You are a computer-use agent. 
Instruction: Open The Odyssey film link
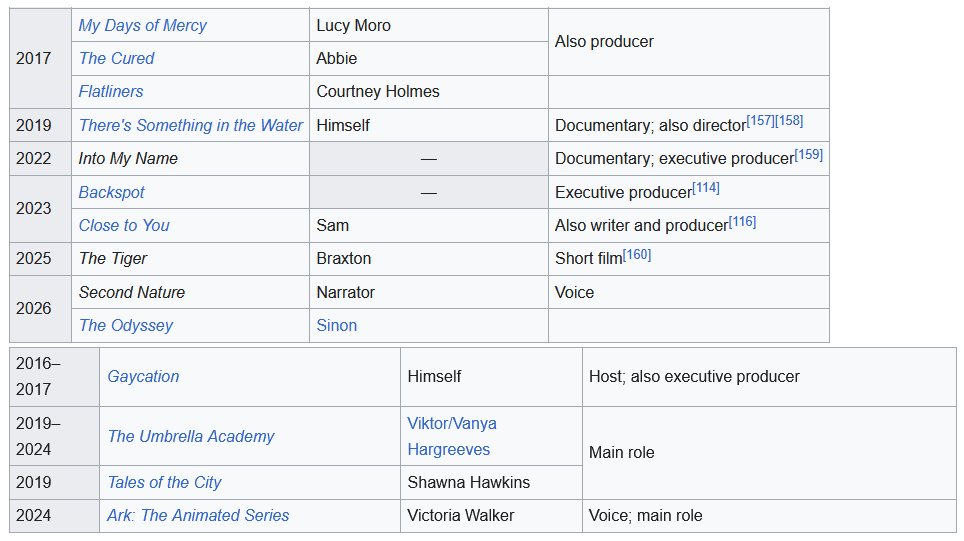click(x=126, y=325)
